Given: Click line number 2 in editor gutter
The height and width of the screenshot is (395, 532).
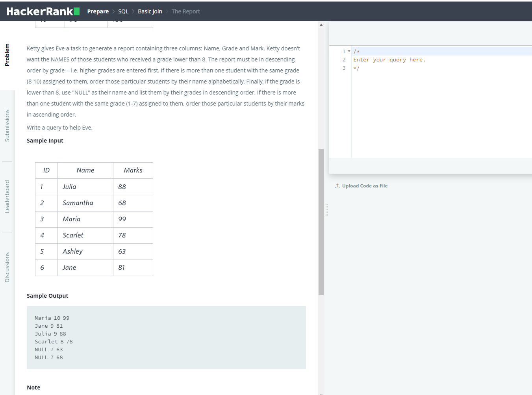Looking at the screenshot, I should (344, 60).
